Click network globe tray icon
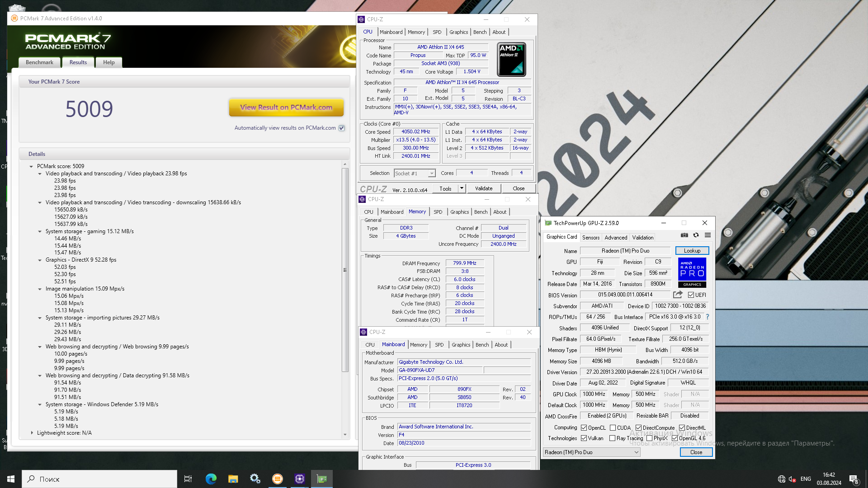The image size is (868, 488). coord(782,479)
